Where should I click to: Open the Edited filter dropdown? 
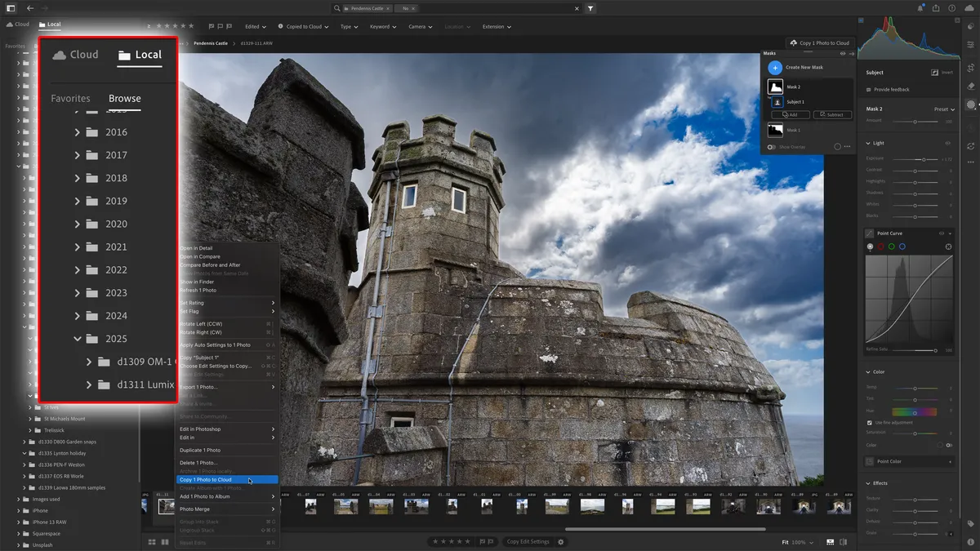[x=255, y=26]
